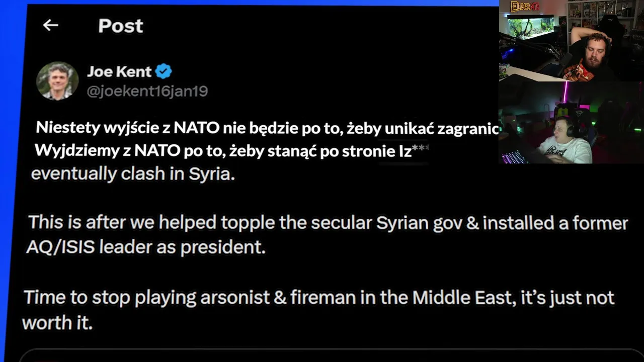
Task: Click the censored "Iz**" word in the post
Action: [x=411, y=151]
